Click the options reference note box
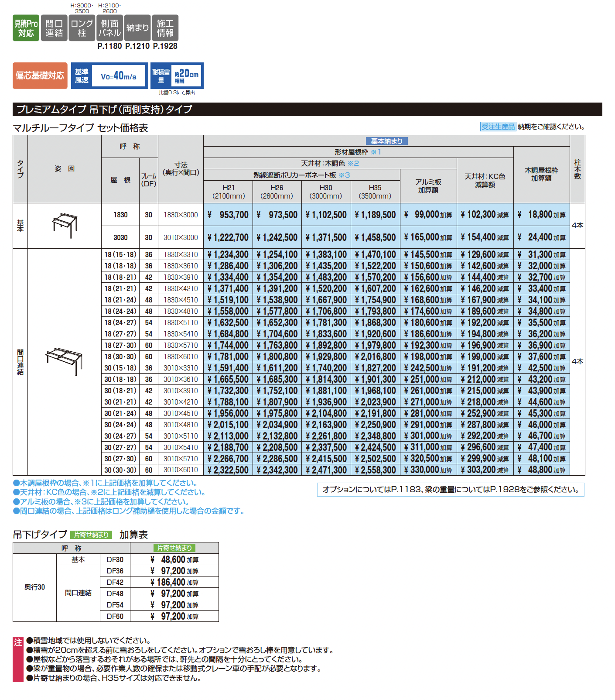Viewport: 615px width, 700px height. coord(451,490)
